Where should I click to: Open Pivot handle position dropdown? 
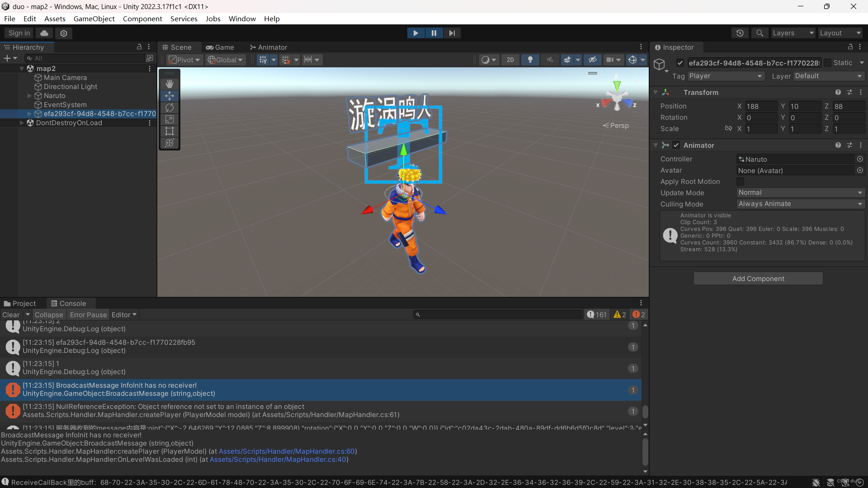tap(184, 60)
